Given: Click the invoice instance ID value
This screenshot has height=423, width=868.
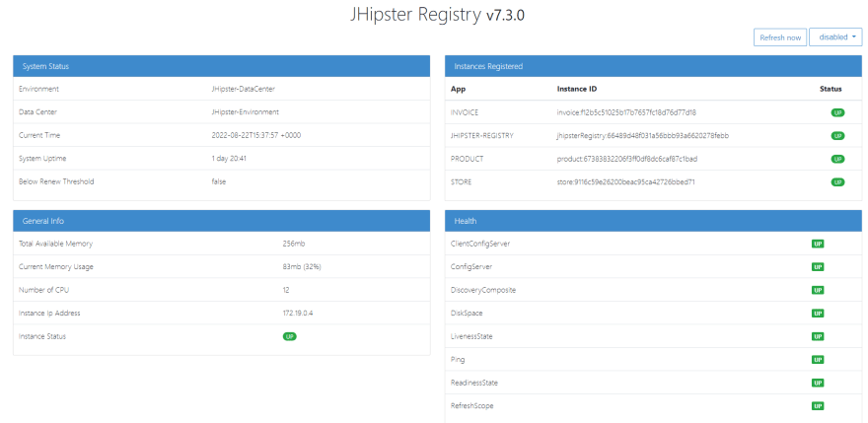Looking at the screenshot, I should (x=626, y=112).
